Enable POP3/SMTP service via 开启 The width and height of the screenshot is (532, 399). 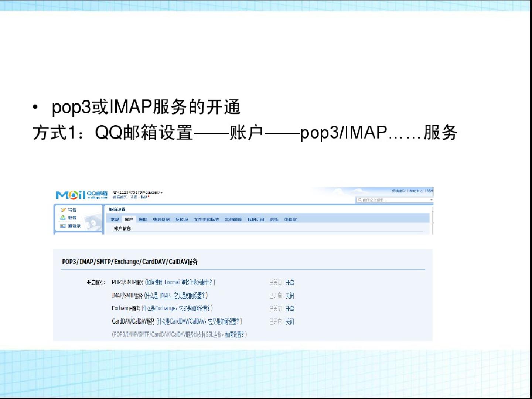click(x=290, y=283)
